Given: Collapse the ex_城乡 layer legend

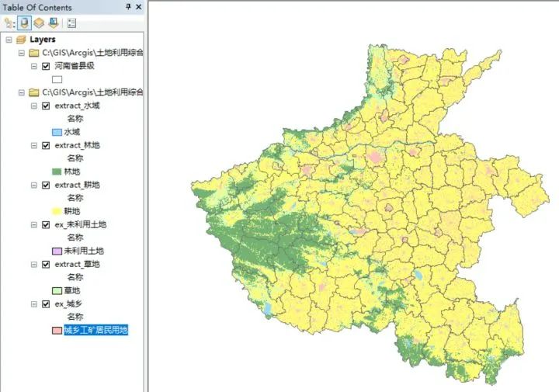Looking at the screenshot, I should pos(34,304).
